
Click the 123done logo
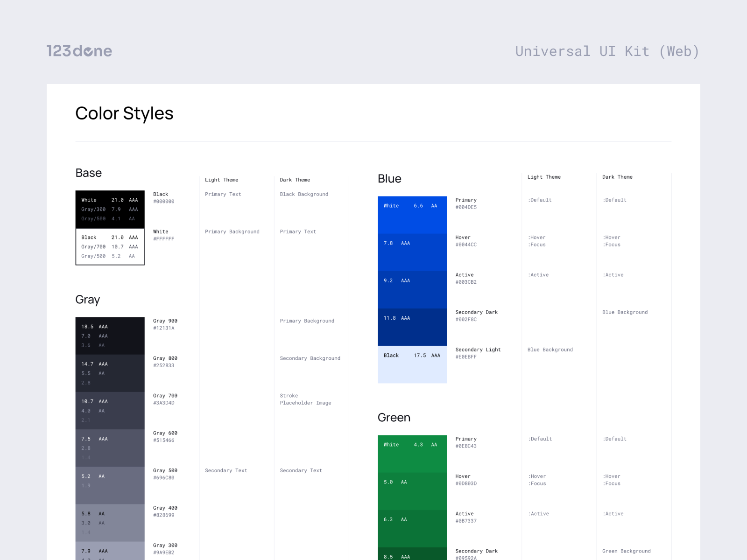[x=79, y=51]
